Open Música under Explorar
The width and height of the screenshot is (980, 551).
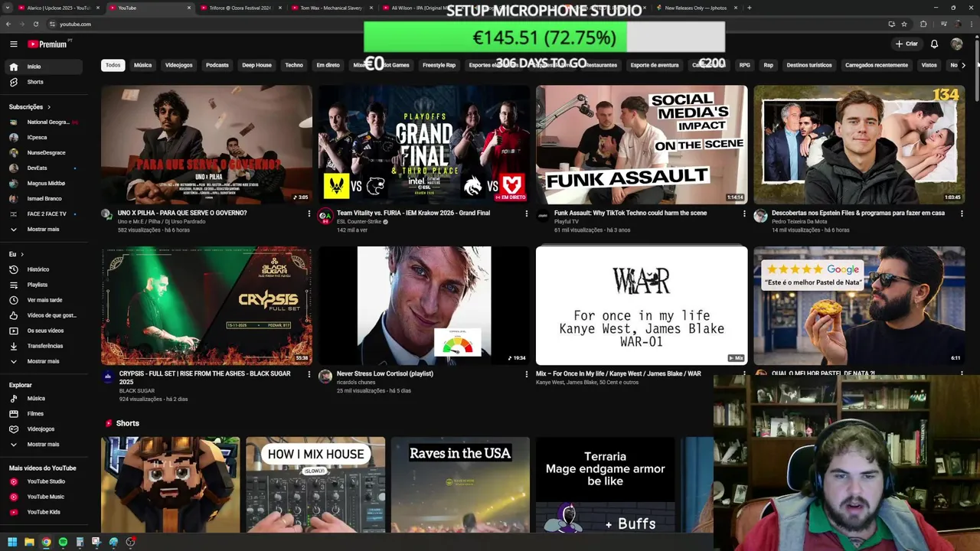tap(42, 399)
